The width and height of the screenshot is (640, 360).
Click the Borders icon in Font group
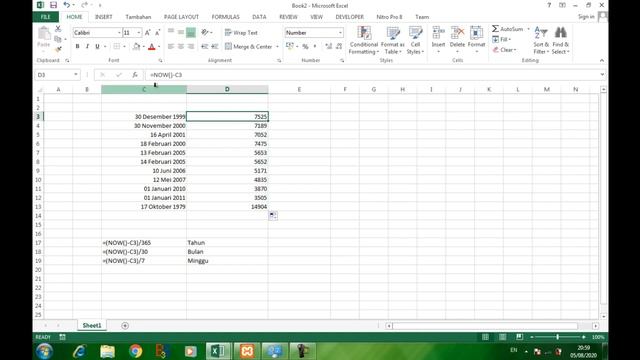117,47
